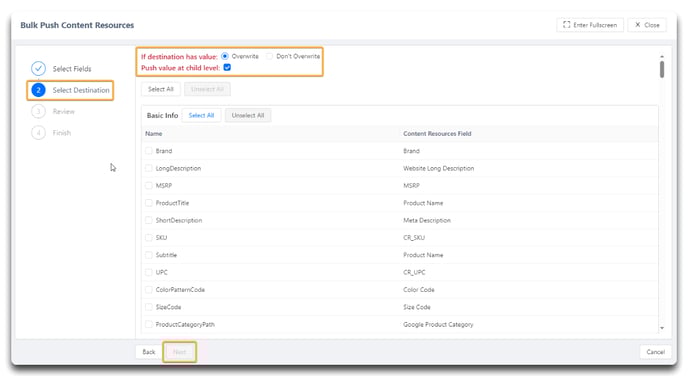This screenshot has width=688, height=376.
Task: Click the Enter Fullscreen icon
Action: [566, 25]
